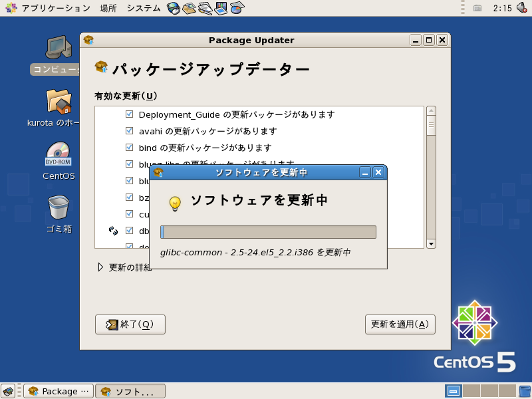Launch spreadsheet chart icon in top panel

(x=237, y=8)
